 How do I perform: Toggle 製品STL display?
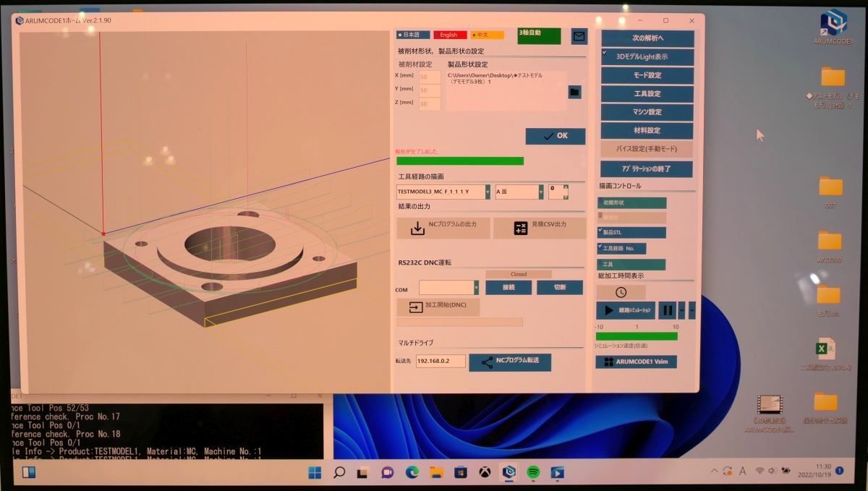(x=630, y=232)
